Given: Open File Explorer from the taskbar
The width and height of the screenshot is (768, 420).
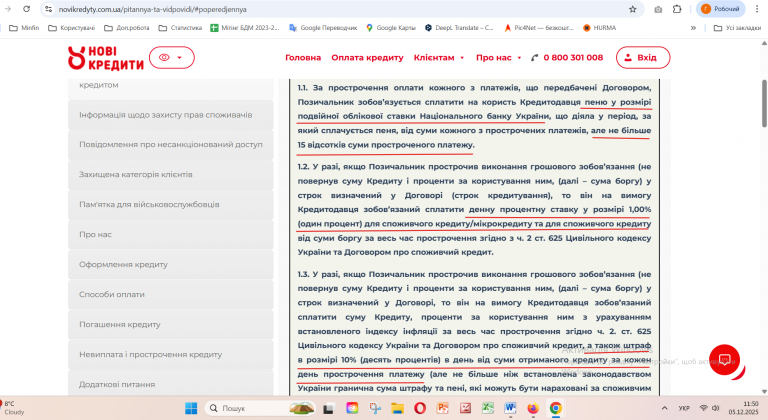Looking at the screenshot, I should pyautogui.click(x=397, y=408).
